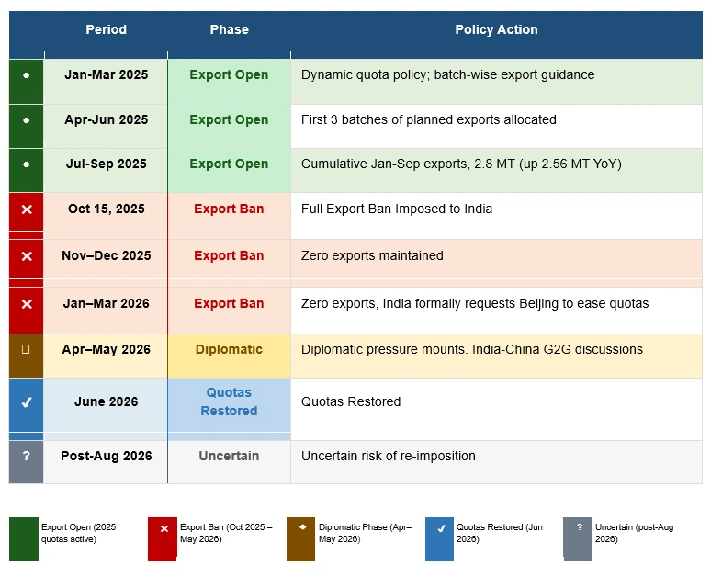The image size is (711, 588).
Task: Click Export Ban phase in Jan–Mar 2026 row
Action: pyautogui.click(x=229, y=311)
